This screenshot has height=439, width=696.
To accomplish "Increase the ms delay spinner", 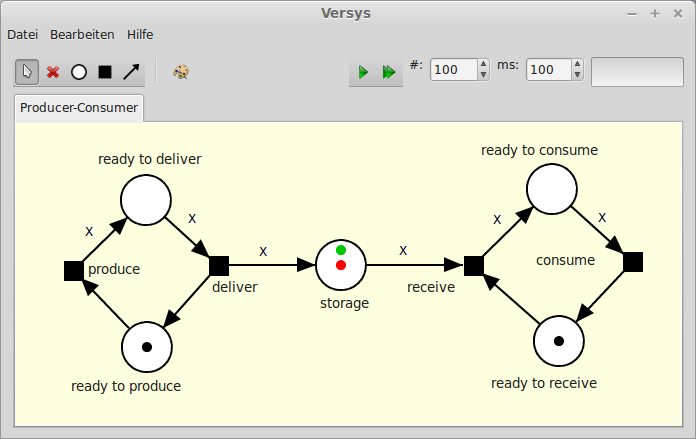I will [577, 64].
